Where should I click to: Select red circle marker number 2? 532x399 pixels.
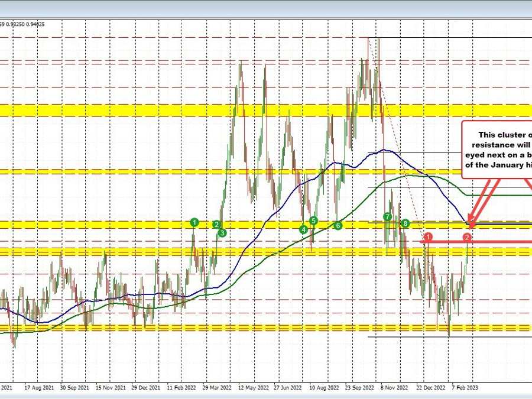(x=468, y=237)
